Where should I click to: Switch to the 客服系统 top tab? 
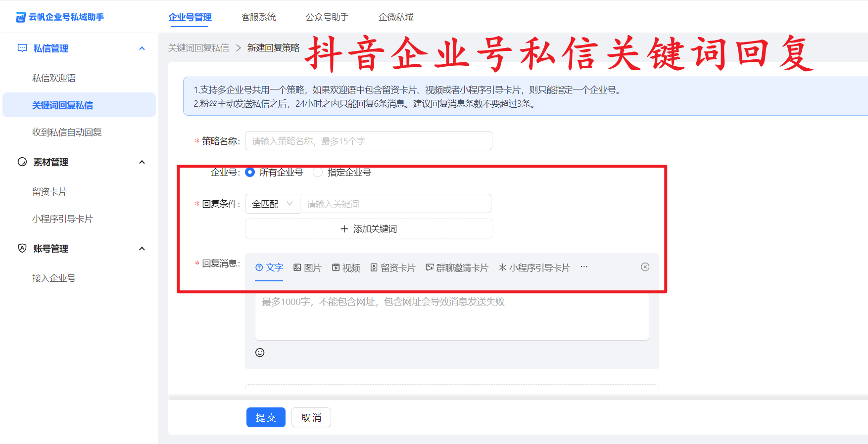(258, 17)
